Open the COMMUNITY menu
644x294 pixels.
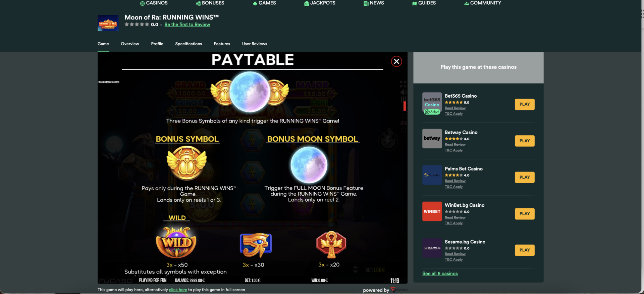[x=483, y=3]
